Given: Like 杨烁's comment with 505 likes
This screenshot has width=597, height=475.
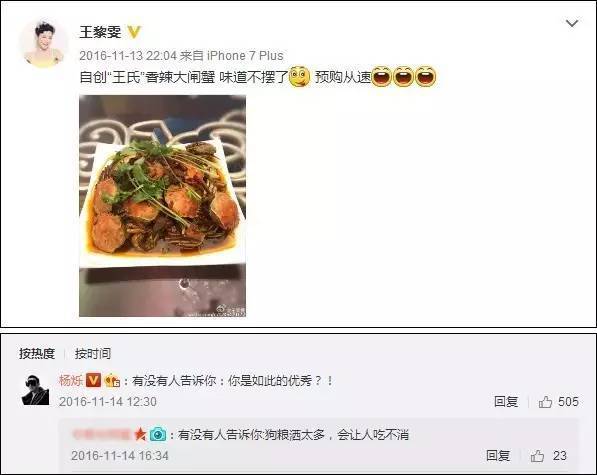Looking at the screenshot, I should pos(559,402).
